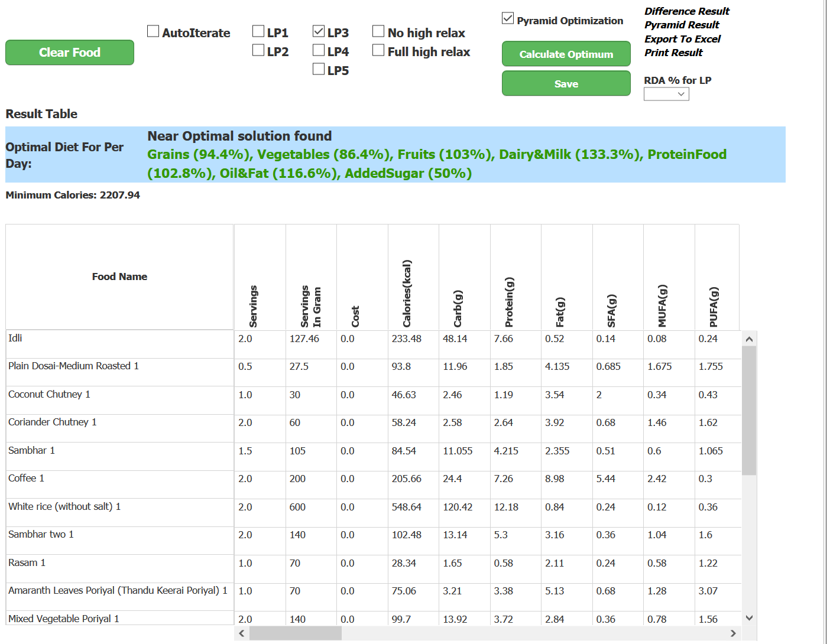Screen dimensions: 830x644
Task: Enable the AutoIterate checkbox
Action: 153,31
